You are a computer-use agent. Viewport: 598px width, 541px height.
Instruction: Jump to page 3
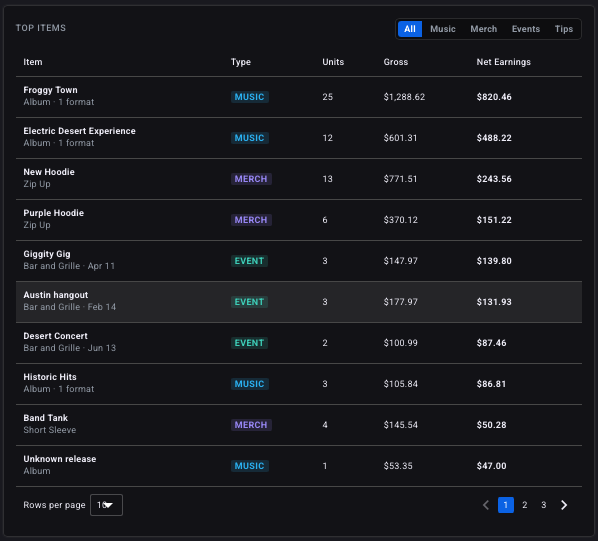(x=544, y=505)
